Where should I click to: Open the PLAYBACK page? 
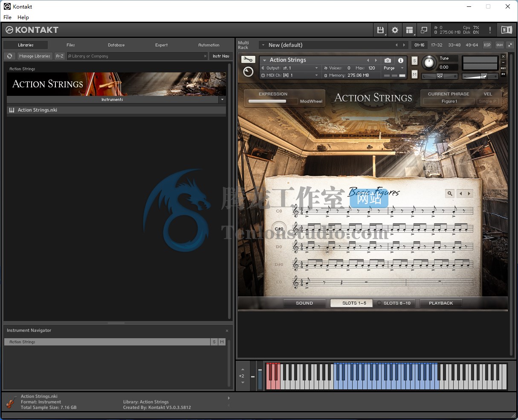(x=441, y=303)
